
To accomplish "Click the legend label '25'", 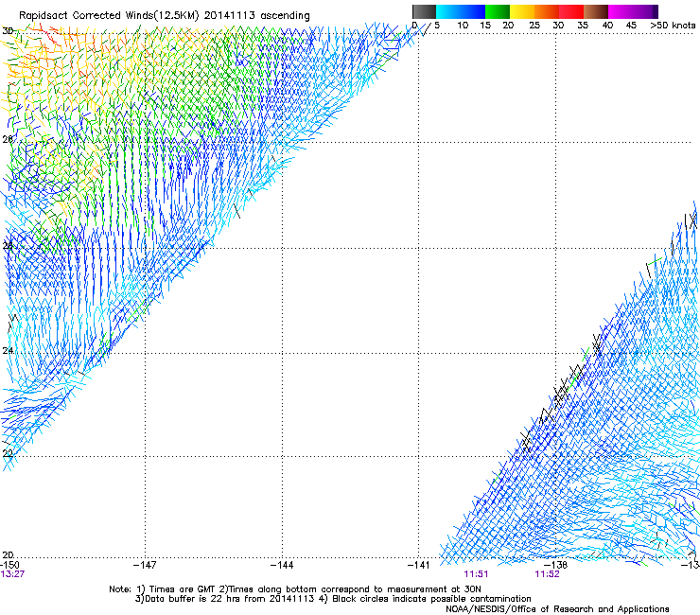I will point(534,26).
